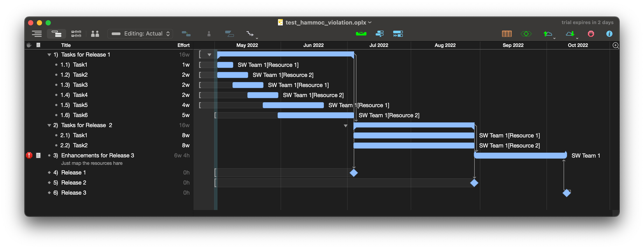Open the Editing: Actual dropdown
Screen dimensions: 644x249
pyautogui.click(x=140, y=34)
